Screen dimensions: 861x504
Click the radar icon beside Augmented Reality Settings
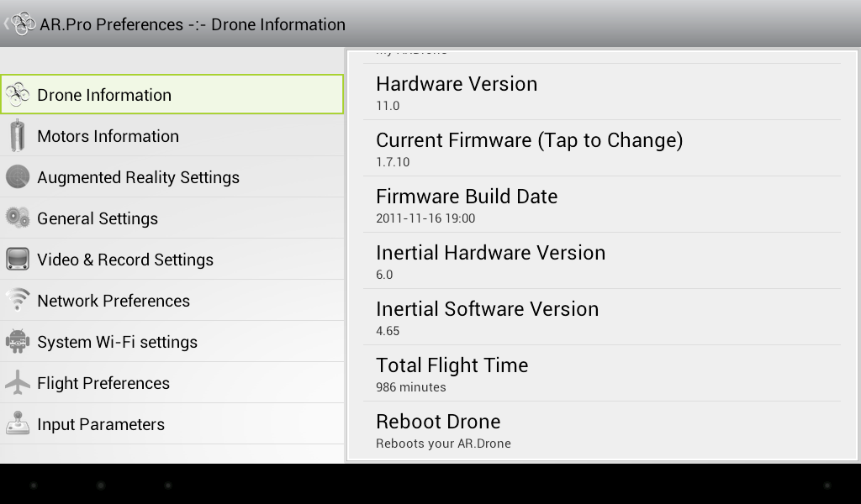tap(18, 177)
